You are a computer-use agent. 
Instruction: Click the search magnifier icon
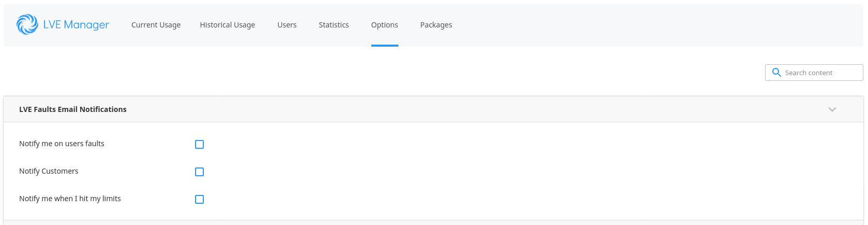pyautogui.click(x=776, y=73)
